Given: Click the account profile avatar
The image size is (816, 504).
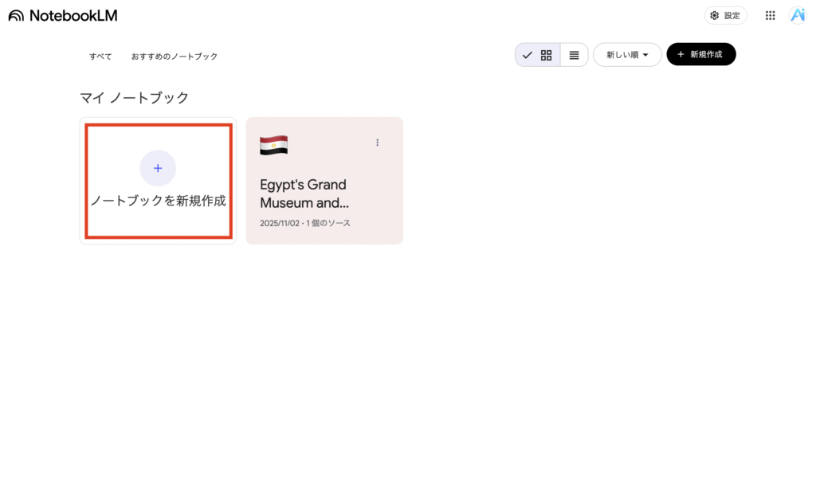Looking at the screenshot, I should [797, 15].
